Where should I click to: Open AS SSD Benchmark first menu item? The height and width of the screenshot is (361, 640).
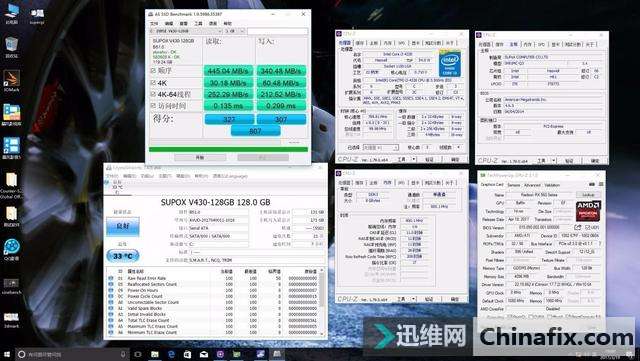click(x=154, y=23)
